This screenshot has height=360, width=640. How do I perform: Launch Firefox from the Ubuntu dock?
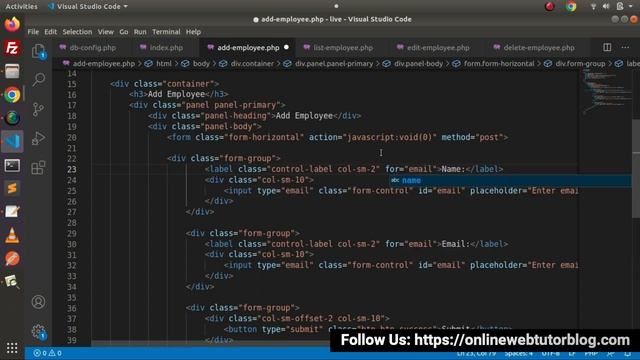point(12,24)
